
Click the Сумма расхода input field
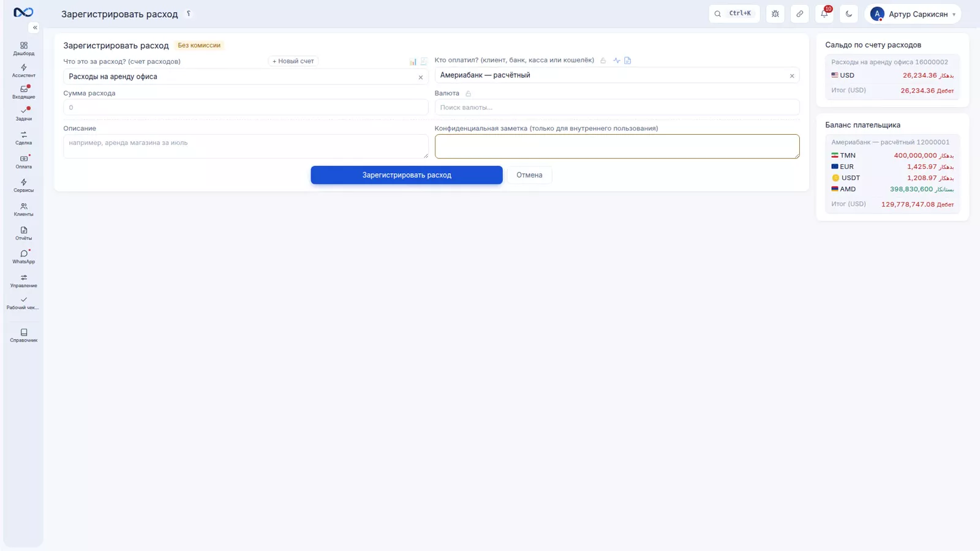[246, 107]
